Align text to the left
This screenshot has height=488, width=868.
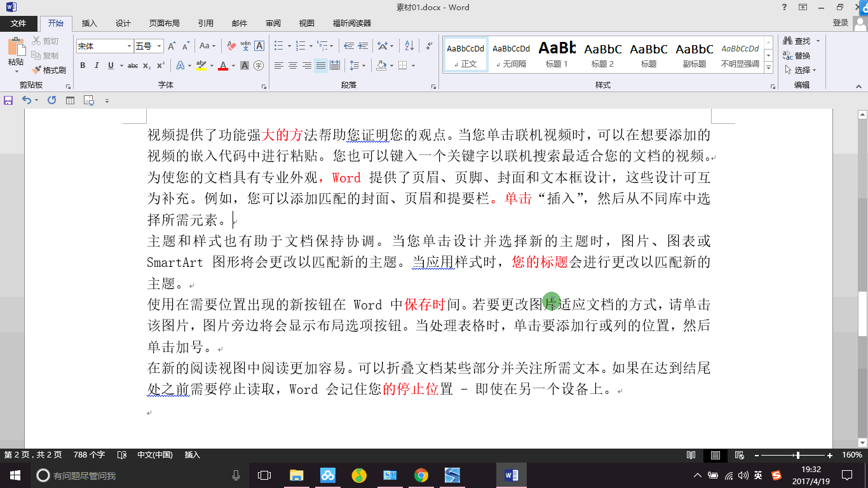pyautogui.click(x=278, y=65)
